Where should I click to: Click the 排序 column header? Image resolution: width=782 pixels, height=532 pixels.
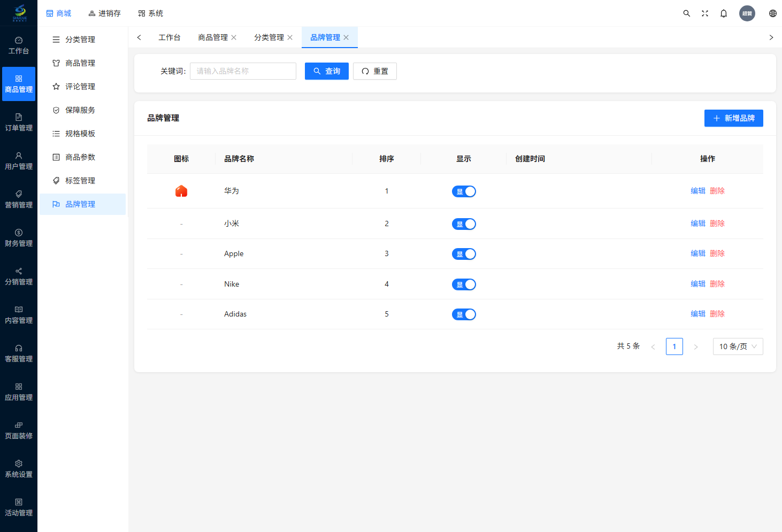tap(387, 159)
